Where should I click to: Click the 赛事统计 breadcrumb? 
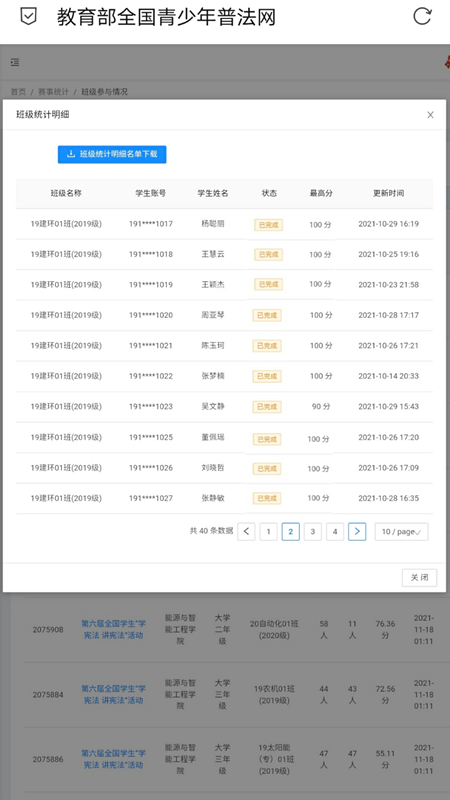tap(53, 92)
